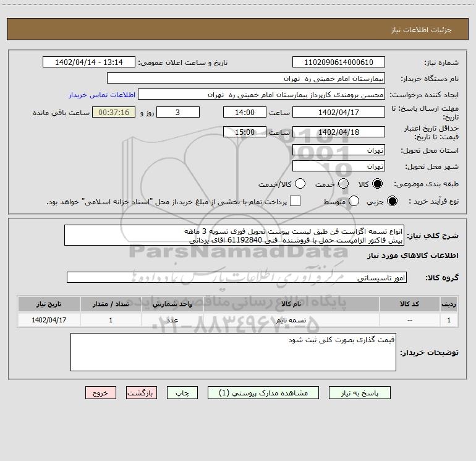Click the جزئیات اطلاعات نیاز page title
The image size is (476, 461).
coord(422,30)
